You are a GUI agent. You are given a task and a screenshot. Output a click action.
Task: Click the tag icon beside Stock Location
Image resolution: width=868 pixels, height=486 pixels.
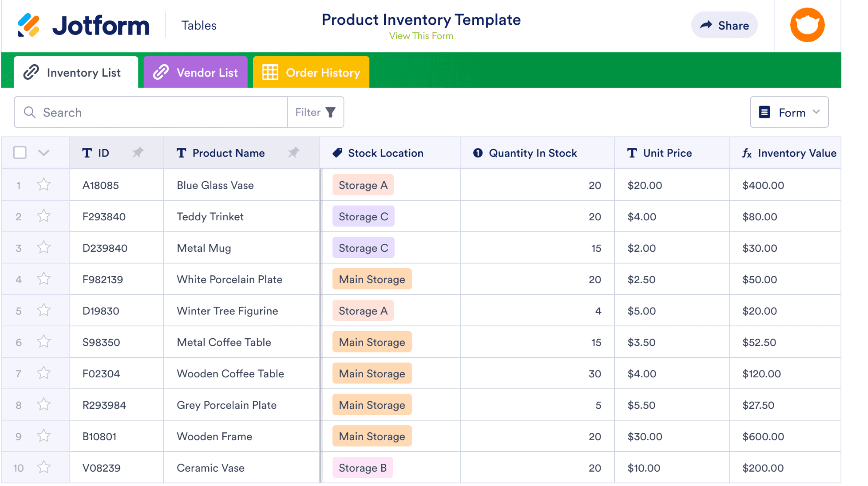tap(337, 153)
